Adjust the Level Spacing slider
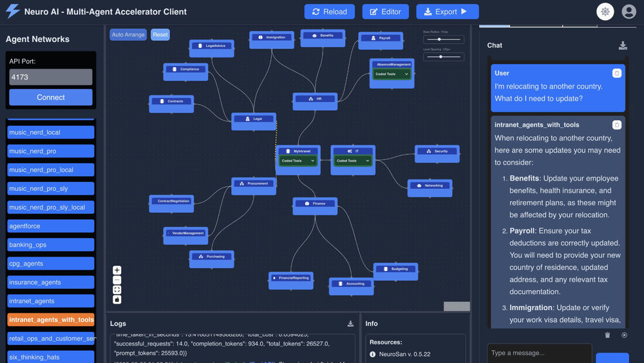The image size is (644, 363). click(444, 57)
